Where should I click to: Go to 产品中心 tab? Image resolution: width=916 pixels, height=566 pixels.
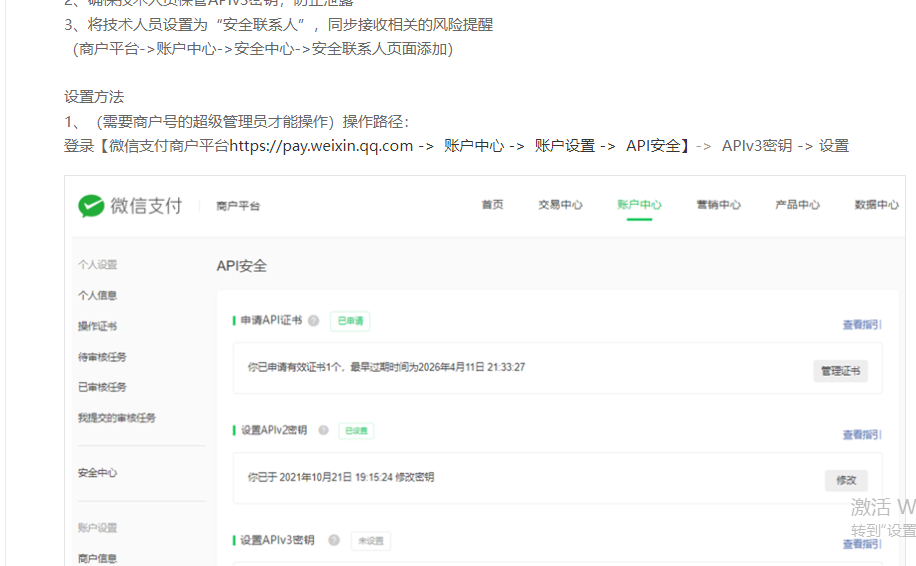coord(797,204)
